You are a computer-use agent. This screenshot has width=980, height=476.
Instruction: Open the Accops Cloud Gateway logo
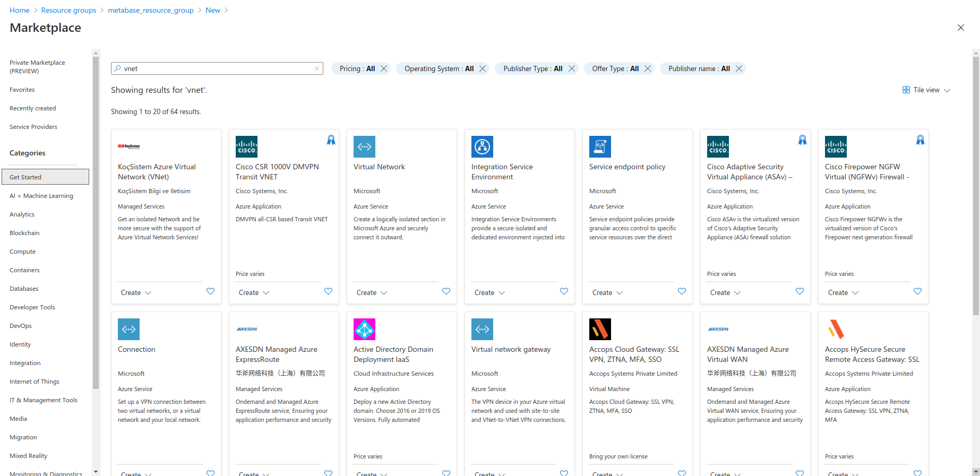(600, 329)
